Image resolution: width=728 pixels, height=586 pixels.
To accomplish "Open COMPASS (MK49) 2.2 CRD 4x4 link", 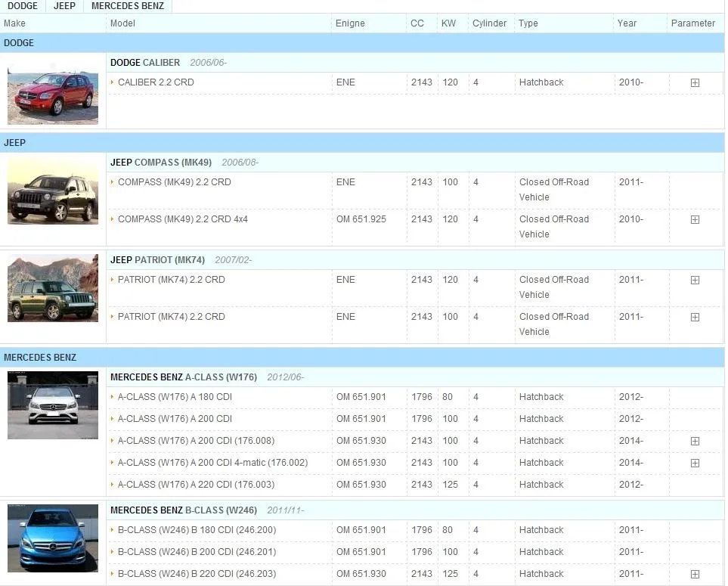I will pyautogui.click(x=182, y=219).
